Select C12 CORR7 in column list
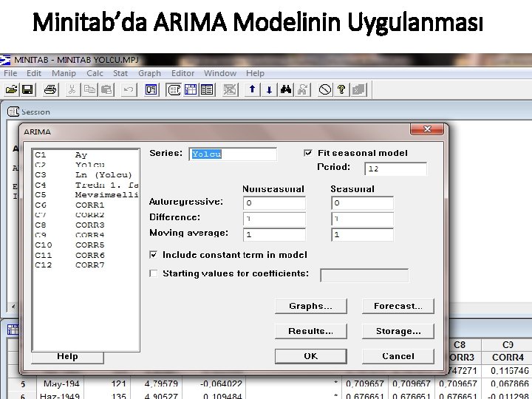Screen dimensions: 532x399 point(86,265)
